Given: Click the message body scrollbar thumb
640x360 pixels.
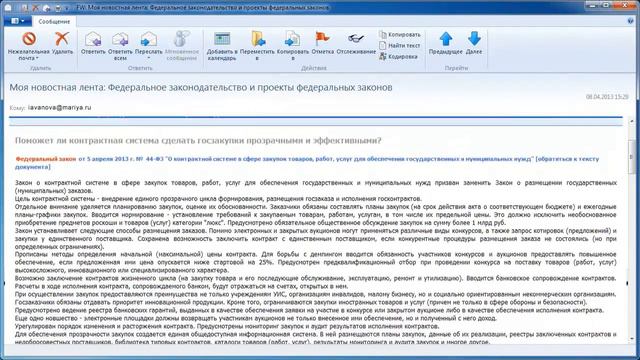Looking at the screenshot, I should [631, 156].
